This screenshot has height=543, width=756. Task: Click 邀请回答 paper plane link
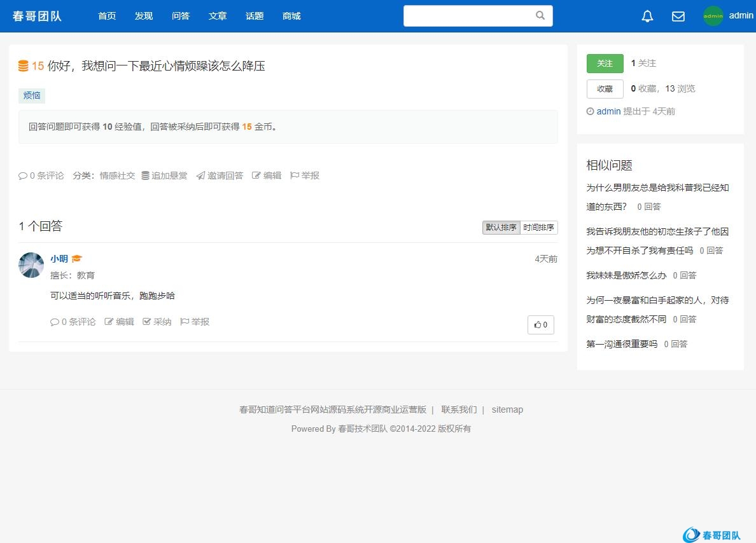[220, 175]
